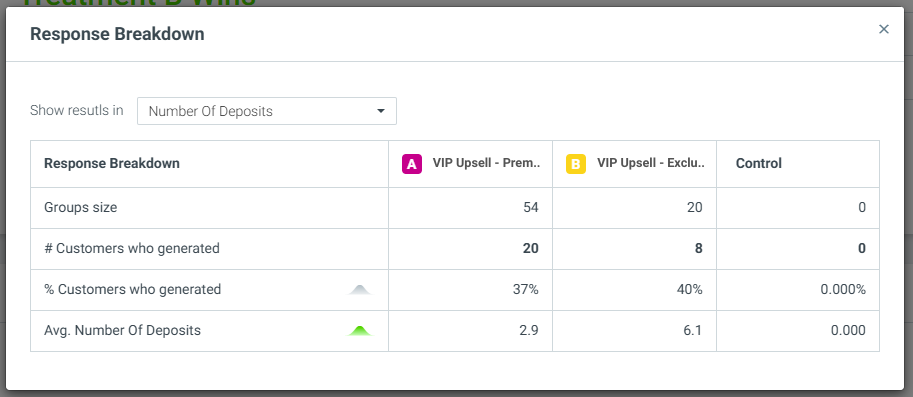Click the dropdown caret arrow
This screenshot has width=913, height=397.
click(x=381, y=111)
